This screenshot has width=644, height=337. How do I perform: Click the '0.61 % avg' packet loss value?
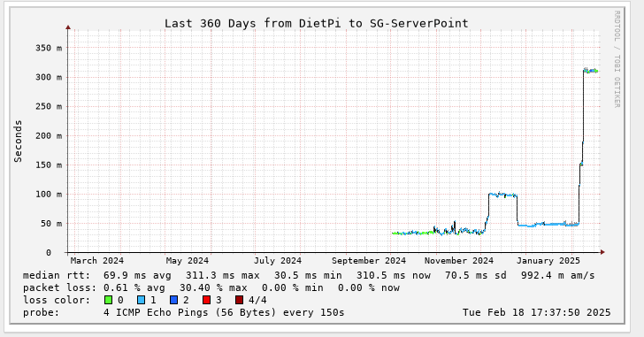pos(134,287)
